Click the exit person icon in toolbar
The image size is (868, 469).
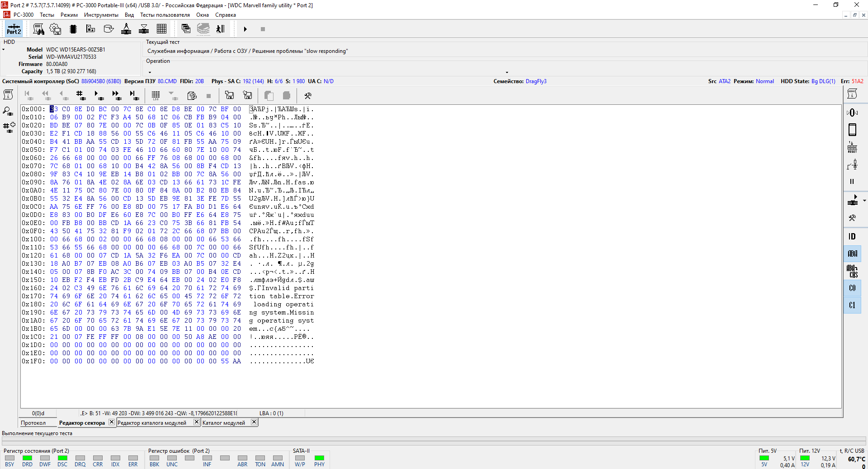coord(220,29)
